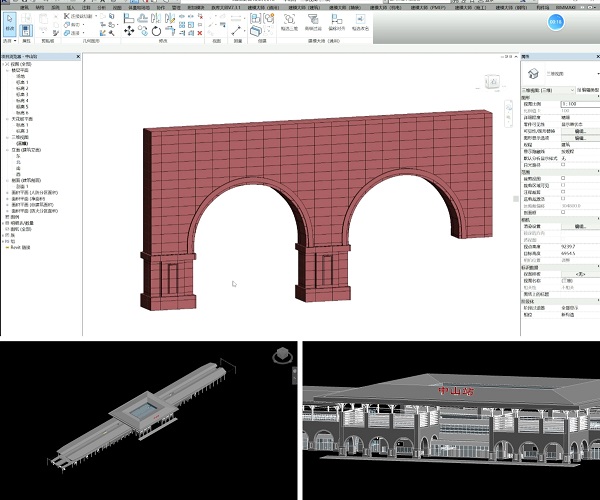The height and width of the screenshot is (500, 600).
Task: Switch to the 体量和场地 ribbon tab
Action: (139, 7)
